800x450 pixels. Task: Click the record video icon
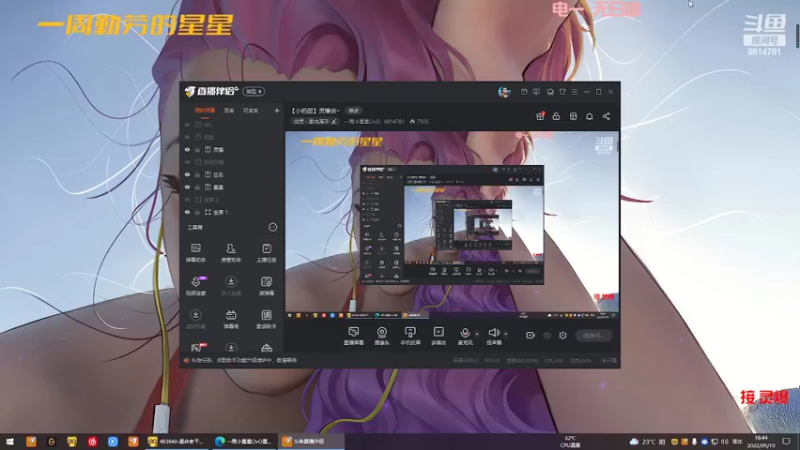(530, 335)
